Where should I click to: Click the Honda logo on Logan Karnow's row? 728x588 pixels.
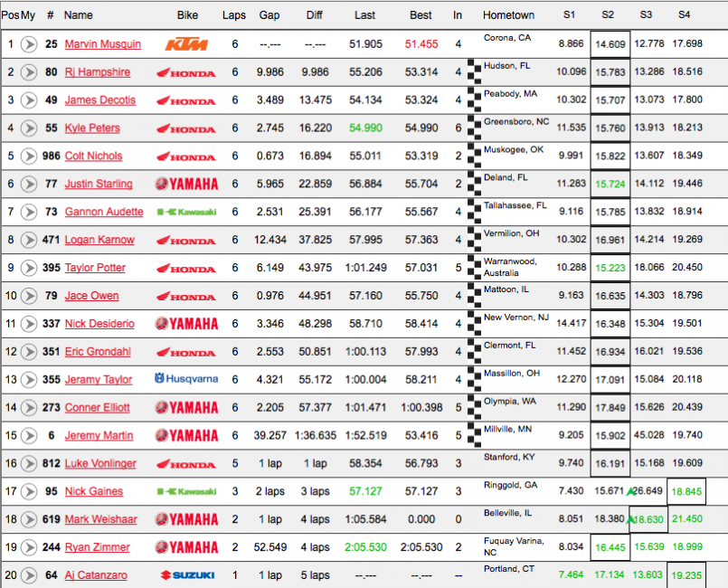[x=185, y=240]
